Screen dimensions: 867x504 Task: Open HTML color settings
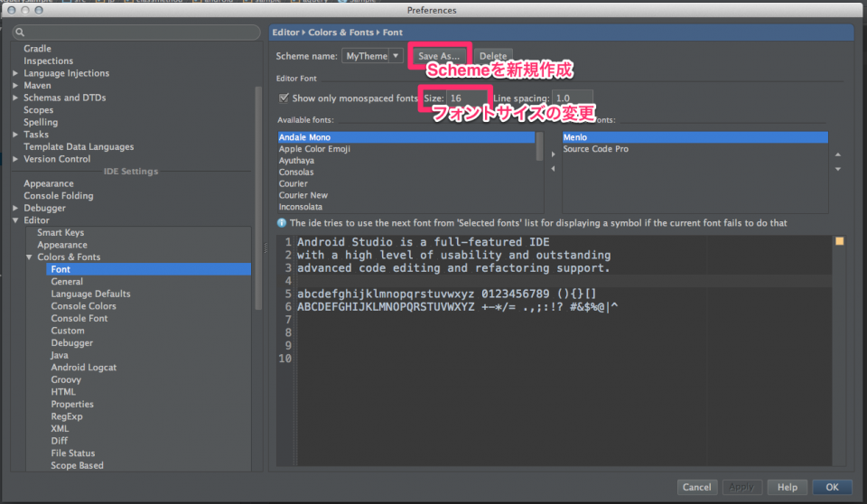click(63, 392)
